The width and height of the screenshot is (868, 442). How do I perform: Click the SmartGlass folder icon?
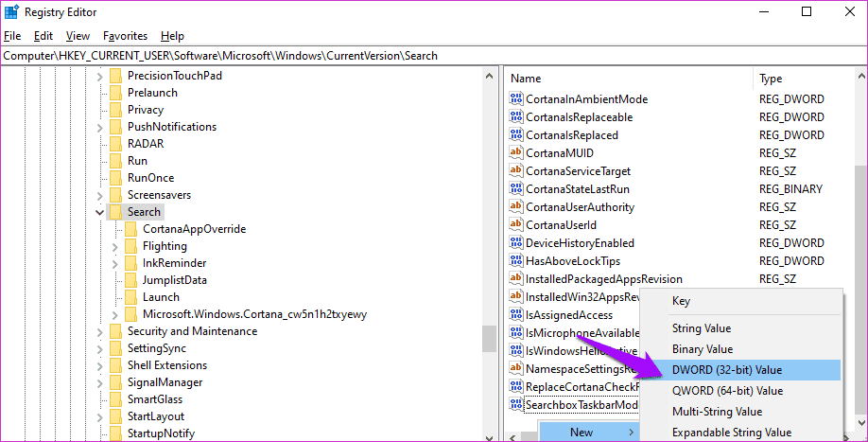[115, 399]
